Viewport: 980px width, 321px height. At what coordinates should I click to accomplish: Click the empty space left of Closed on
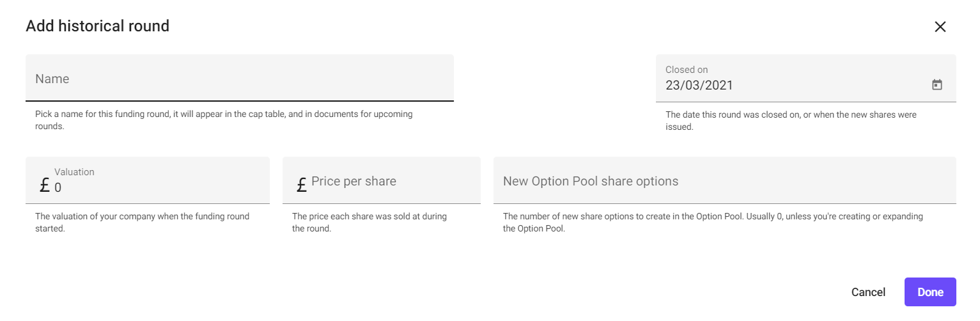coord(554,79)
